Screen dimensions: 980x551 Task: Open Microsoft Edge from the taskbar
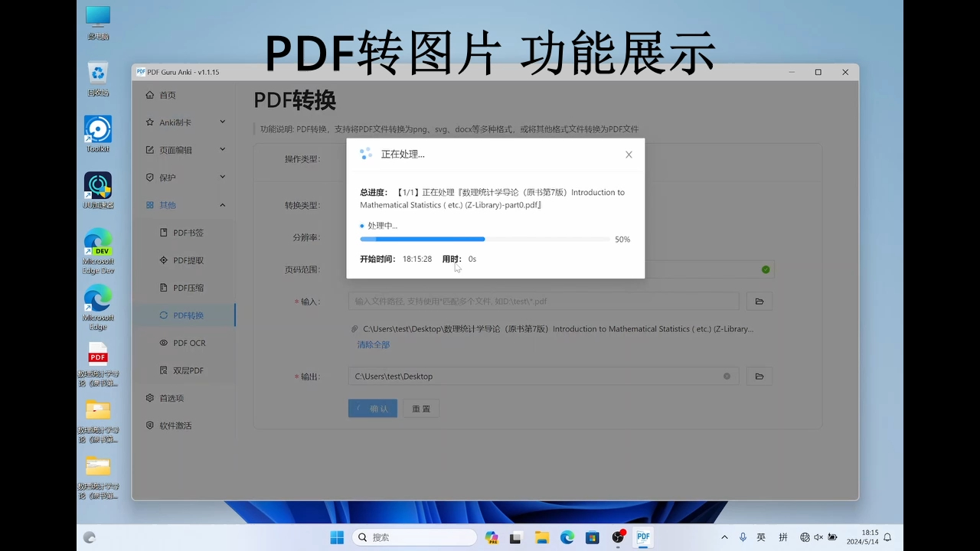coord(567,537)
